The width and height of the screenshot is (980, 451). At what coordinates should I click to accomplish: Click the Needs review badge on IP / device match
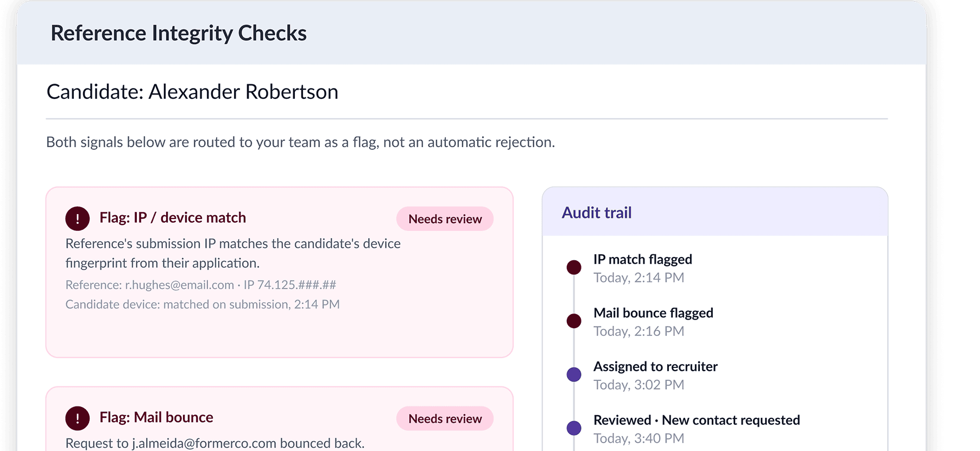445,219
